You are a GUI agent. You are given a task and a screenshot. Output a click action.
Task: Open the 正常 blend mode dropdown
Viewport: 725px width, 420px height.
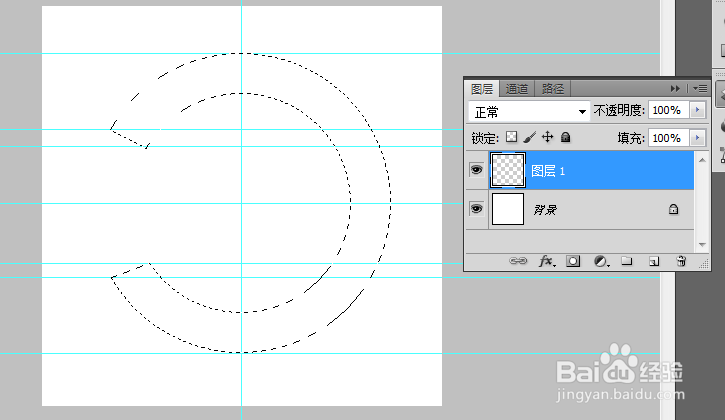[529, 111]
